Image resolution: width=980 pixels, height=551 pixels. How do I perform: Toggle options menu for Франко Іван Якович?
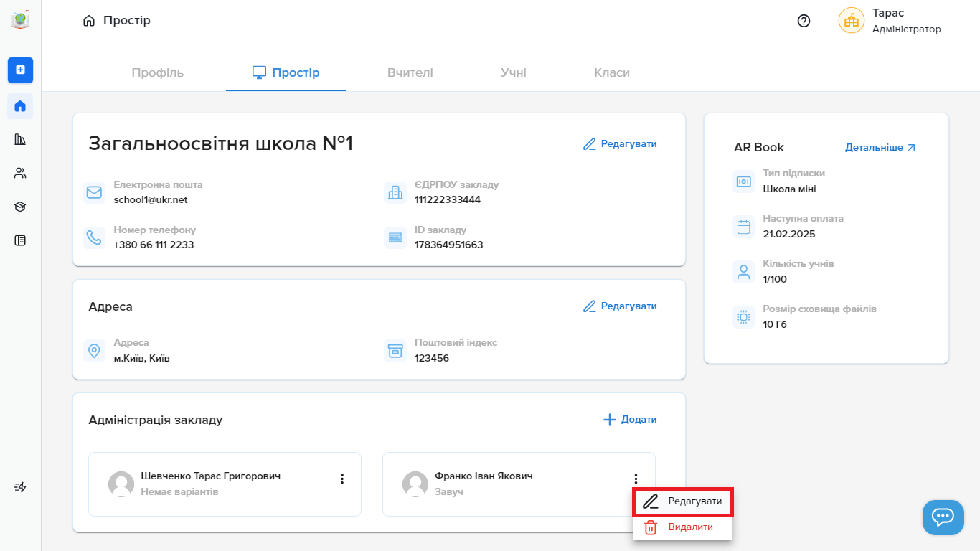tap(636, 479)
